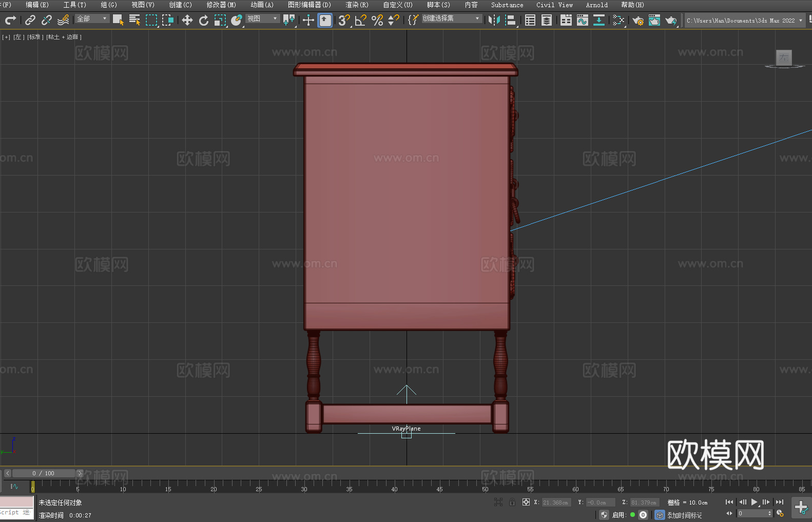Click 添加时间标记 to add a time tag
The width and height of the screenshot is (812, 522).
[685, 515]
